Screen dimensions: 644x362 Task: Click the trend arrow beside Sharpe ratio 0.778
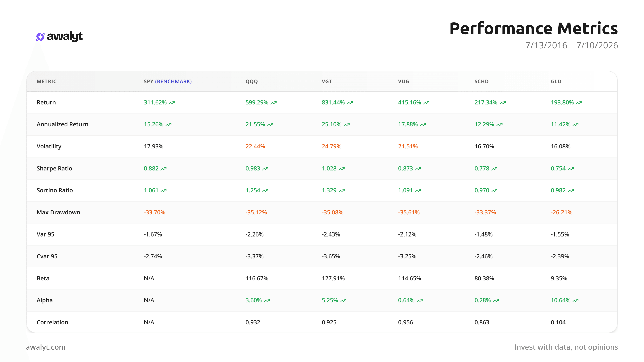pos(494,169)
